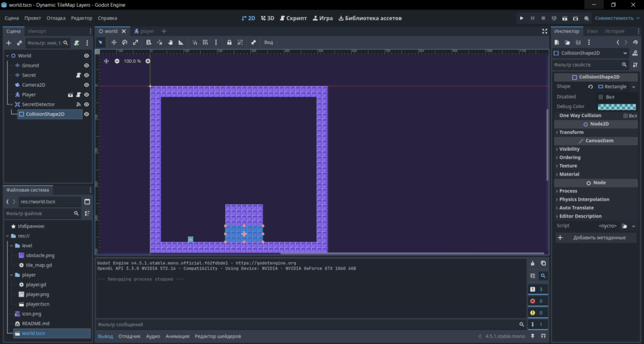Viewport: 644px width, 344px height.
Task: Collapse the World root node
Action: click(8, 56)
